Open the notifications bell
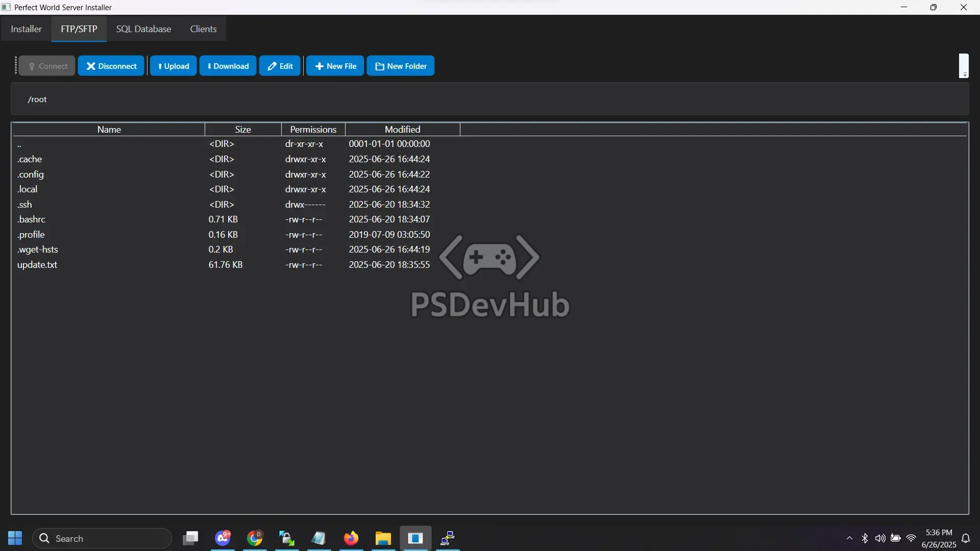Screen dimensions: 980x551 [x=966, y=538]
